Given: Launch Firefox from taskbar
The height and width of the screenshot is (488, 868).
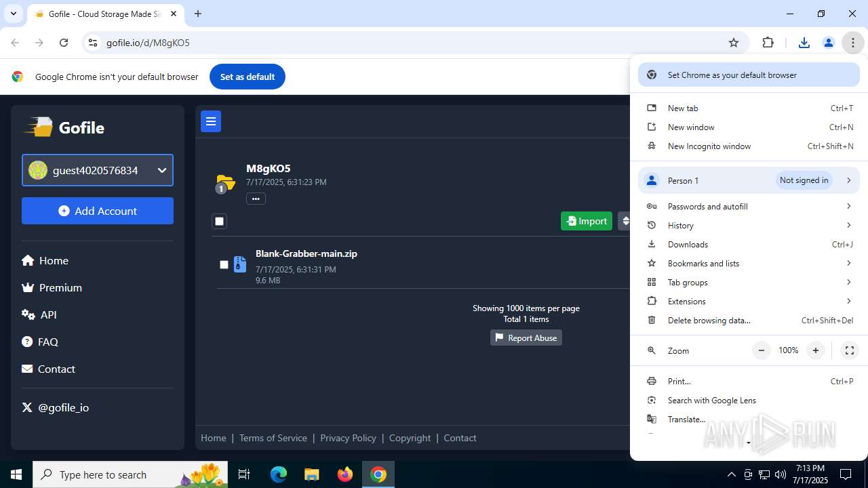Looking at the screenshot, I should [x=345, y=474].
